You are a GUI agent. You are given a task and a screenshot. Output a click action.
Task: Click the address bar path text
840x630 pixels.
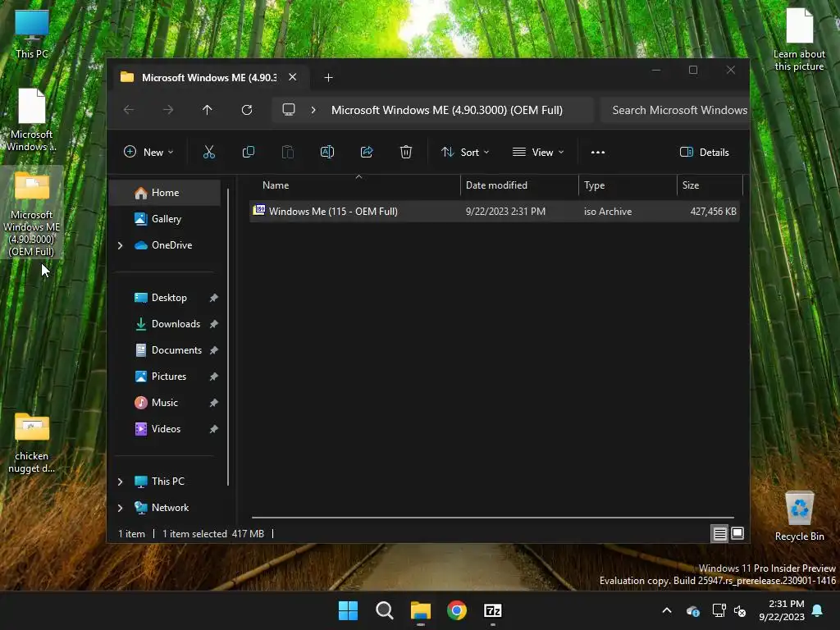[x=447, y=110]
